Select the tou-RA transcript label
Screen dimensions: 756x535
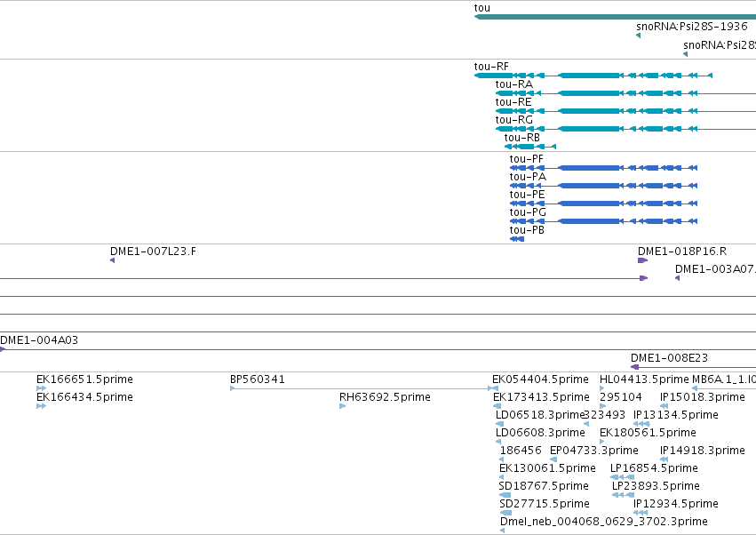coord(514,84)
